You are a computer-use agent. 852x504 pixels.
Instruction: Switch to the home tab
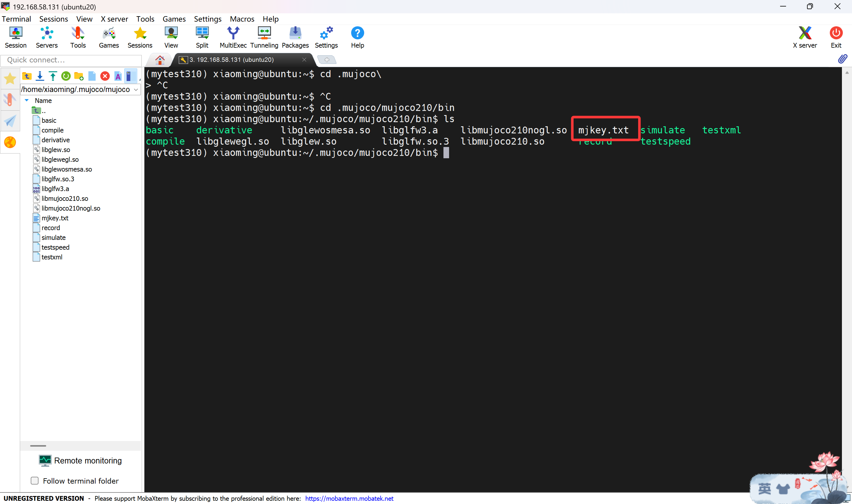coord(159,60)
